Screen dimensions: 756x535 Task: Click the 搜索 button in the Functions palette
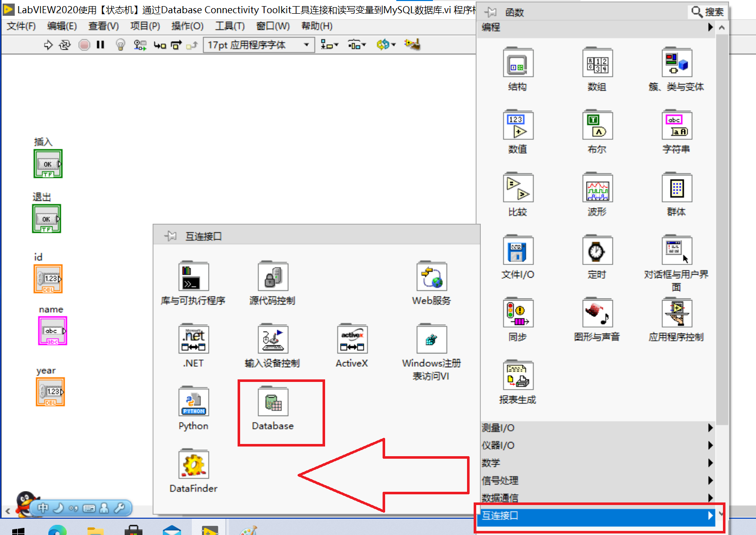(x=707, y=11)
